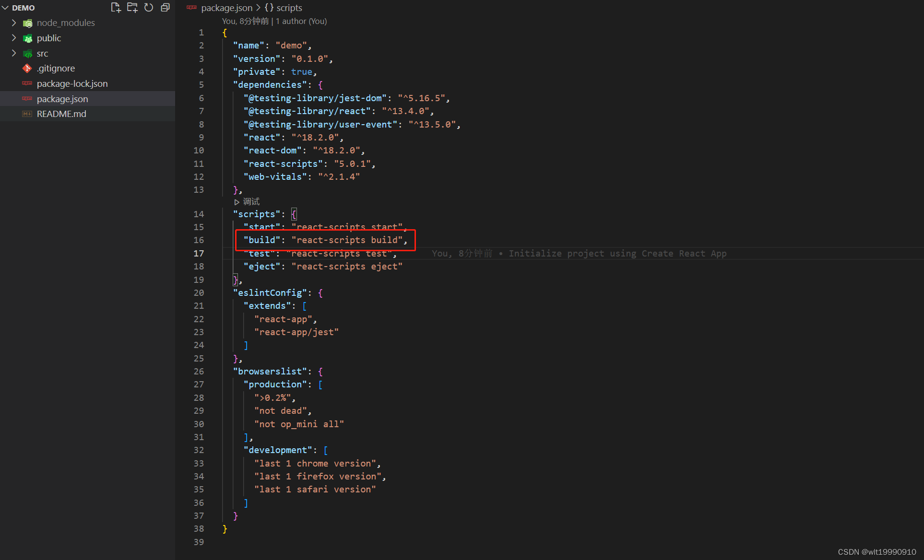The height and width of the screenshot is (560, 924).
Task: Expand the node_modules folder
Action: (14, 23)
